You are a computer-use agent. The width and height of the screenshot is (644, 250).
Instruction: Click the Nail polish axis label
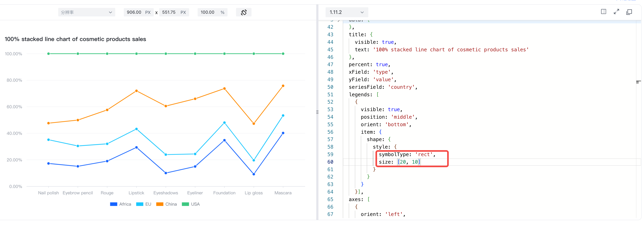point(48,193)
